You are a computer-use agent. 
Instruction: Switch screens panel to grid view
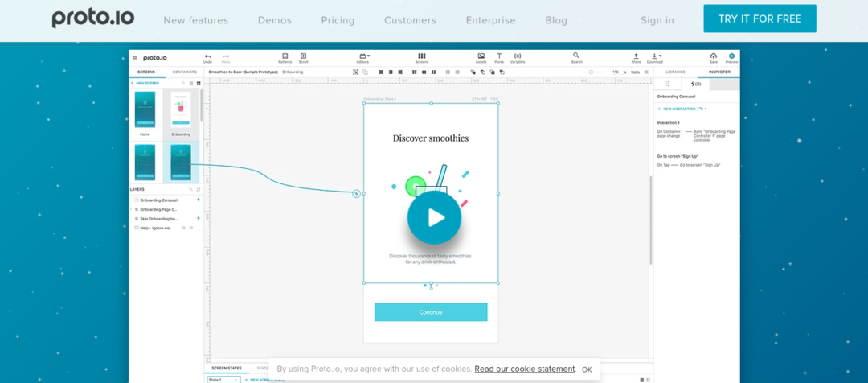(x=199, y=83)
